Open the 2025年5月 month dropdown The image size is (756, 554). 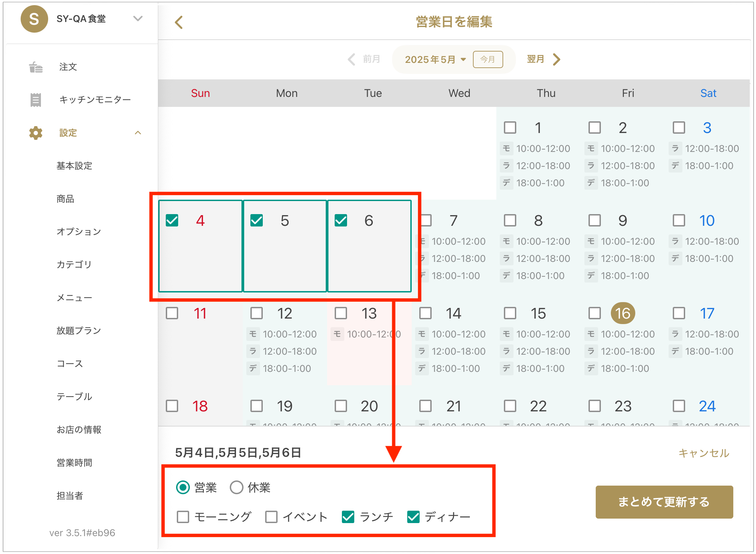pos(435,59)
